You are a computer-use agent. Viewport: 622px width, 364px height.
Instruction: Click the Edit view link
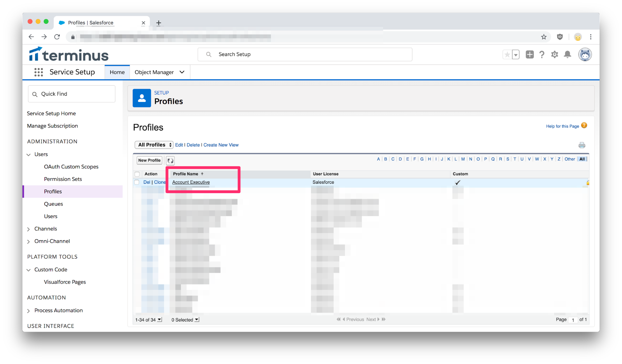tap(179, 145)
